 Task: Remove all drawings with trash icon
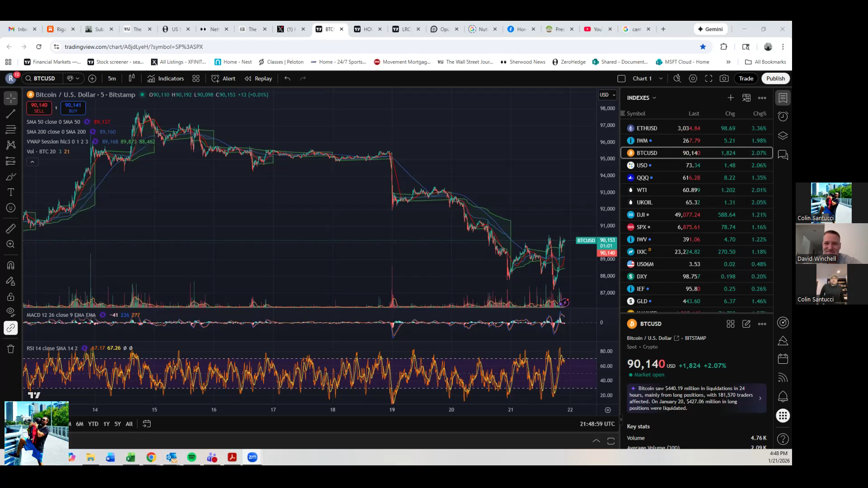10,349
